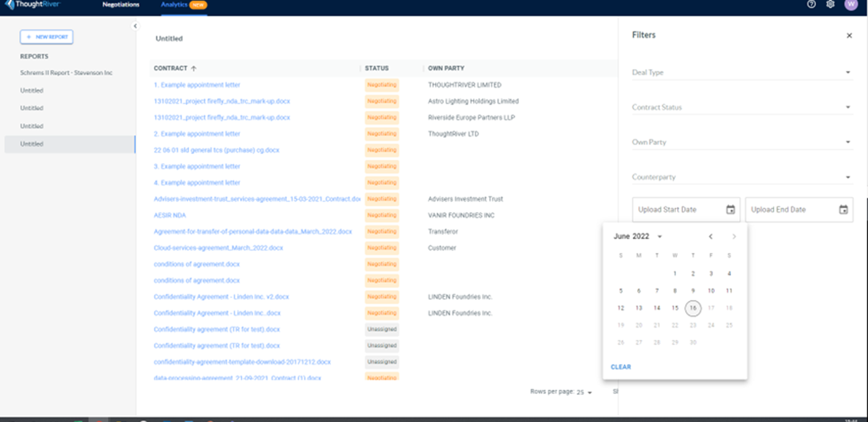Open confidentiality-agreement-template-download-20171212.docx
Image resolution: width=868 pixels, height=422 pixels.
coord(242,362)
